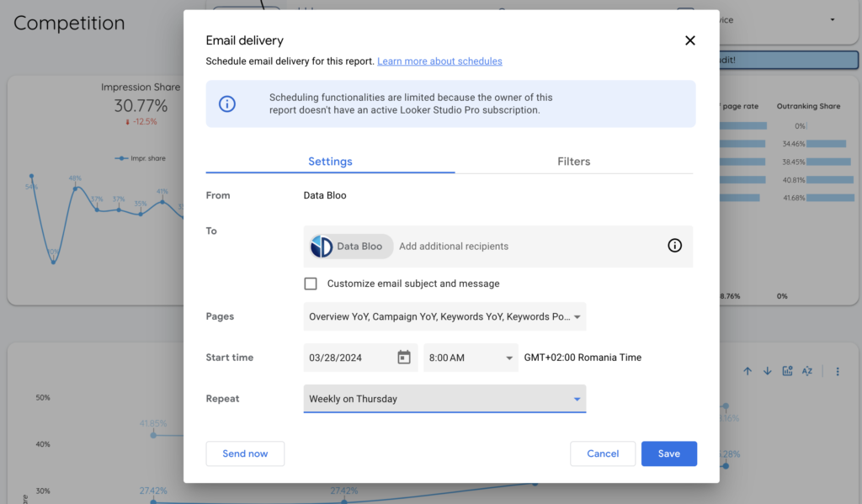Open the calendar date picker icon
Image resolution: width=862 pixels, height=504 pixels.
tap(402, 357)
